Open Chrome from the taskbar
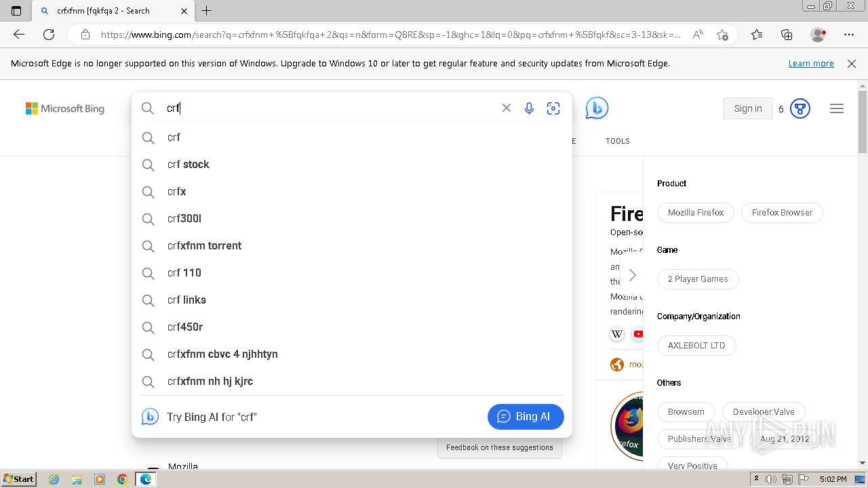The image size is (868, 488). (122, 479)
